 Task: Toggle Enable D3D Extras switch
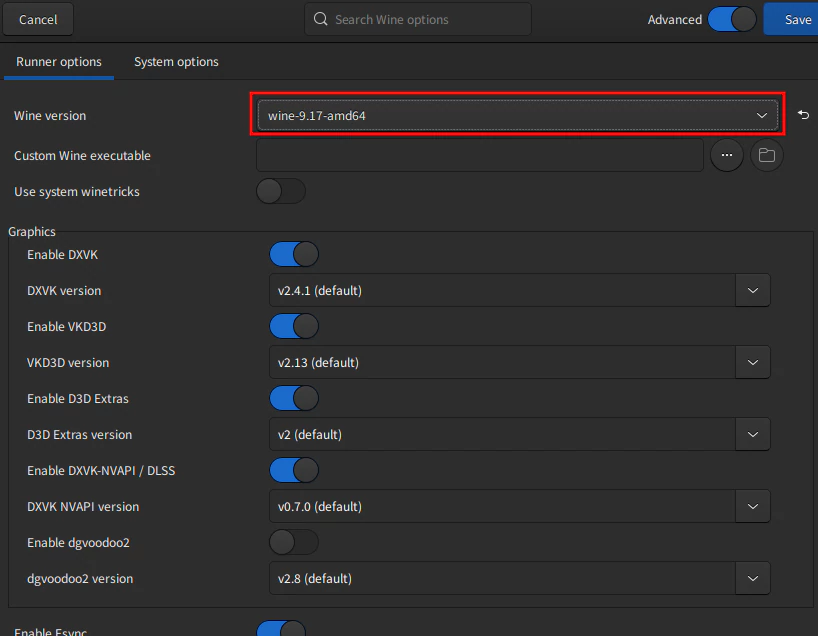[x=294, y=398]
